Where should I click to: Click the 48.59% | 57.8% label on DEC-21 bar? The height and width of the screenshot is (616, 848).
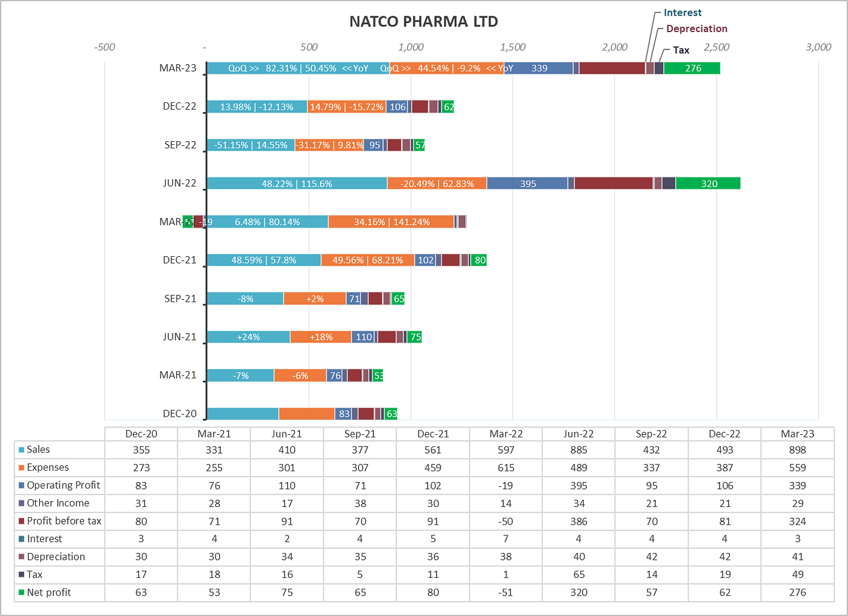pos(264,260)
